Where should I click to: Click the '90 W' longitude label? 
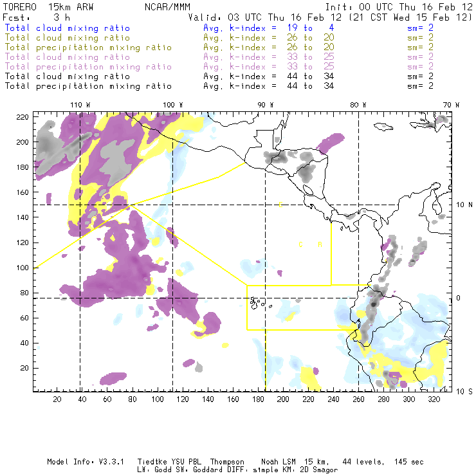[x=266, y=105]
